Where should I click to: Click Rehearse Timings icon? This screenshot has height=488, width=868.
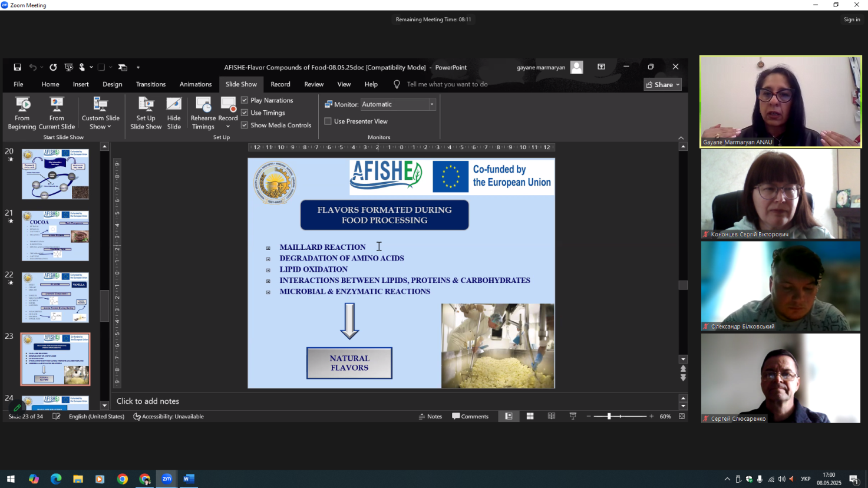pos(203,105)
